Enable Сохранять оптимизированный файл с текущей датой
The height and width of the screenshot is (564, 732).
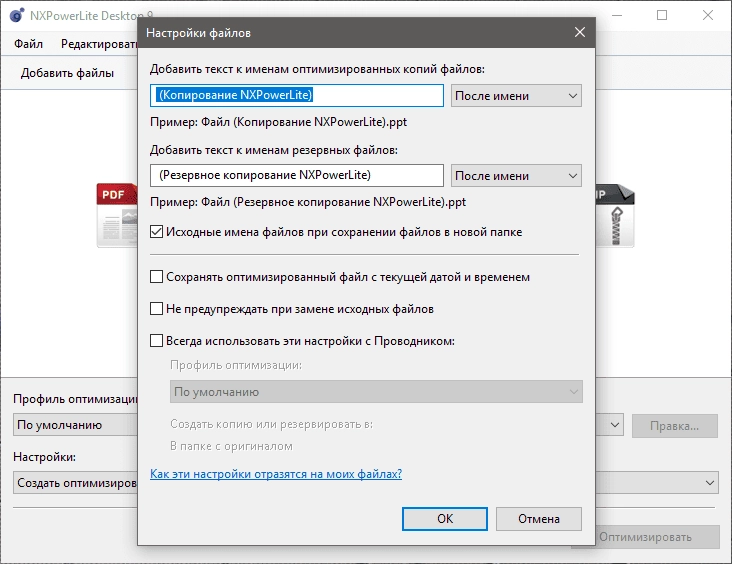point(156,276)
